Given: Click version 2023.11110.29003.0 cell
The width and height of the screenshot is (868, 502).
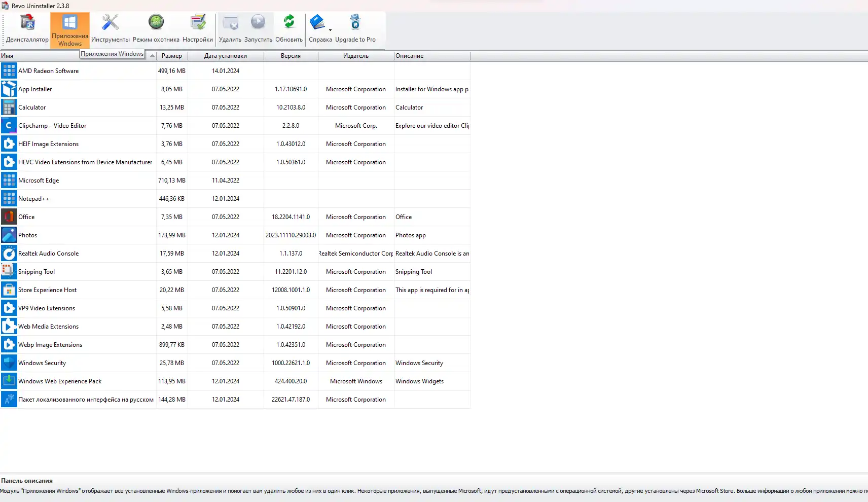Looking at the screenshot, I should 291,235.
